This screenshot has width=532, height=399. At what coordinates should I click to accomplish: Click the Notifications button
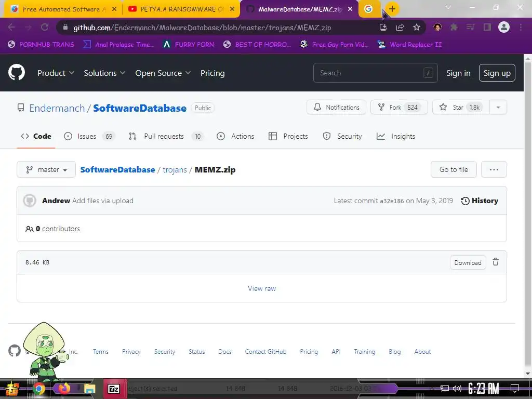[x=336, y=107]
